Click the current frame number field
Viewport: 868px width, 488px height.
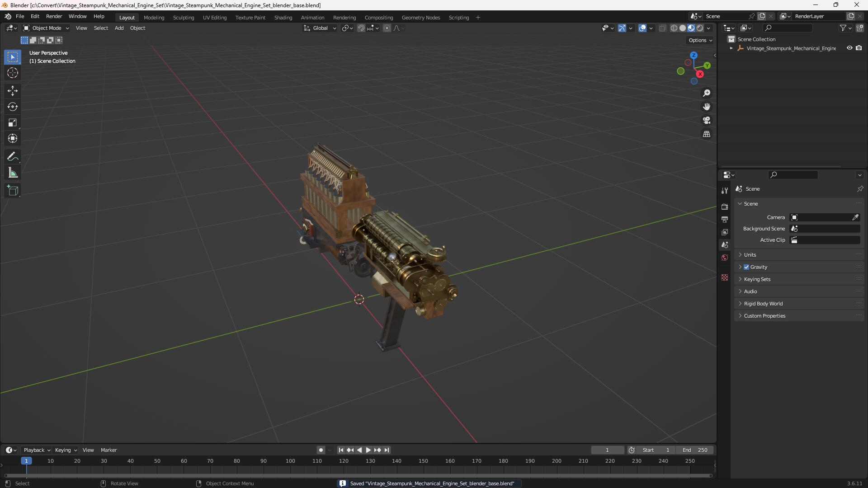(608, 450)
